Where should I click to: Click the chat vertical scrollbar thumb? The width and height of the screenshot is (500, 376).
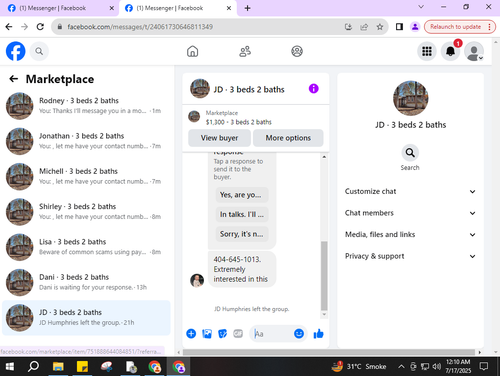point(324,276)
